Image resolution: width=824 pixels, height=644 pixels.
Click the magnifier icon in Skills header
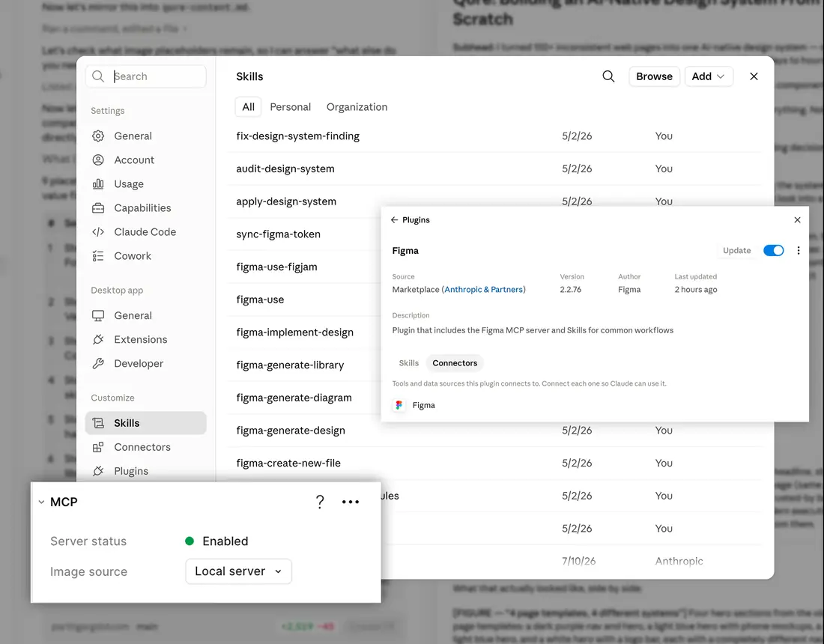tap(608, 76)
